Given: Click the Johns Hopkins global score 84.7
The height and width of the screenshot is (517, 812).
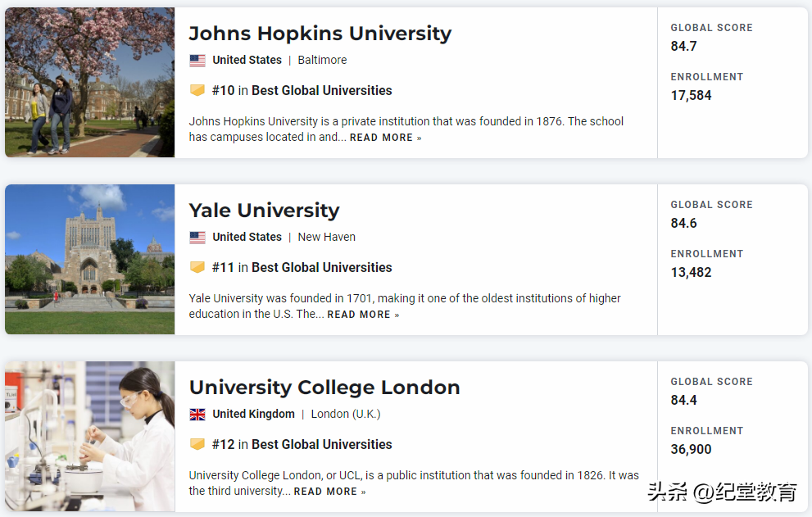Looking at the screenshot, I should coord(683,46).
